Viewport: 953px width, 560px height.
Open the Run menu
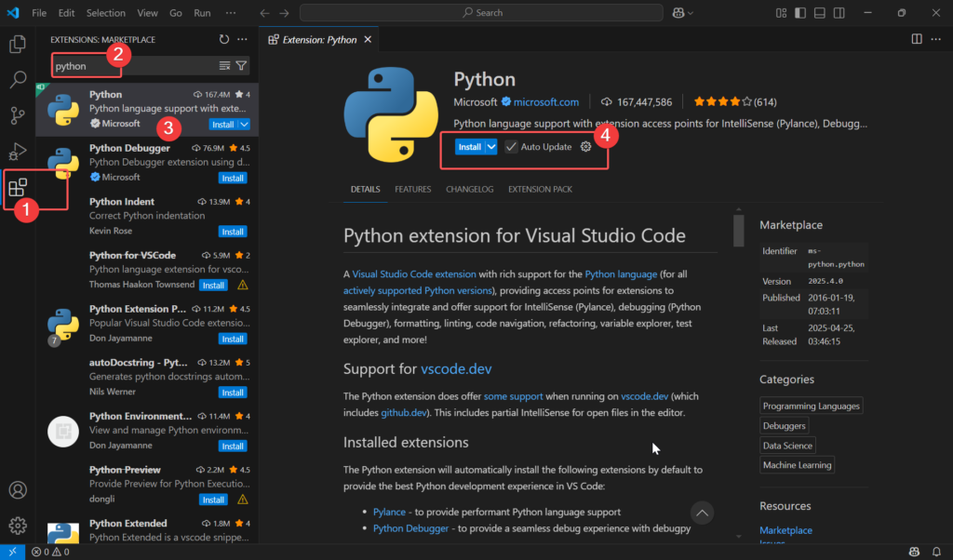[x=202, y=13]
